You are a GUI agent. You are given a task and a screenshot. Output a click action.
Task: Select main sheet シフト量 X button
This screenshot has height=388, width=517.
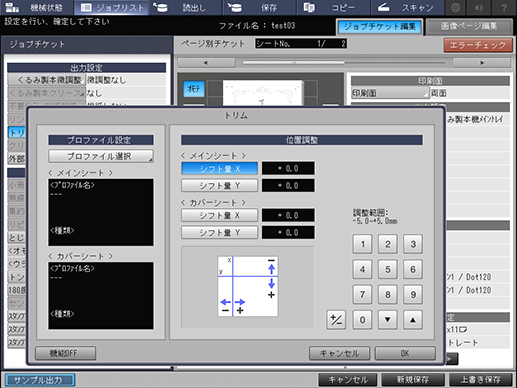click(x=219, y=168)
